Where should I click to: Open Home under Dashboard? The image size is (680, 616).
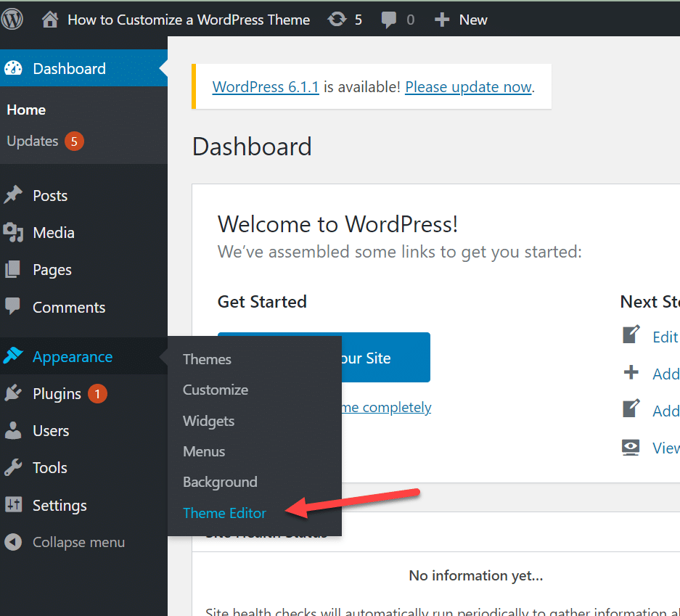point(26,110)
